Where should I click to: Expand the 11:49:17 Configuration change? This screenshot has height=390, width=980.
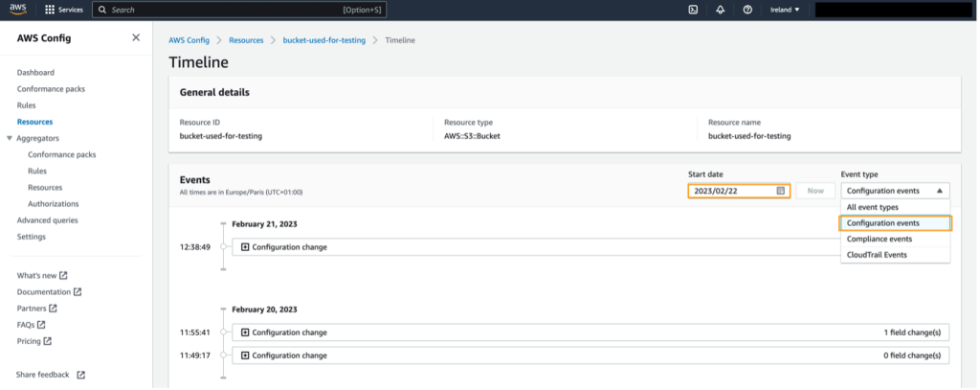(245, 356)
